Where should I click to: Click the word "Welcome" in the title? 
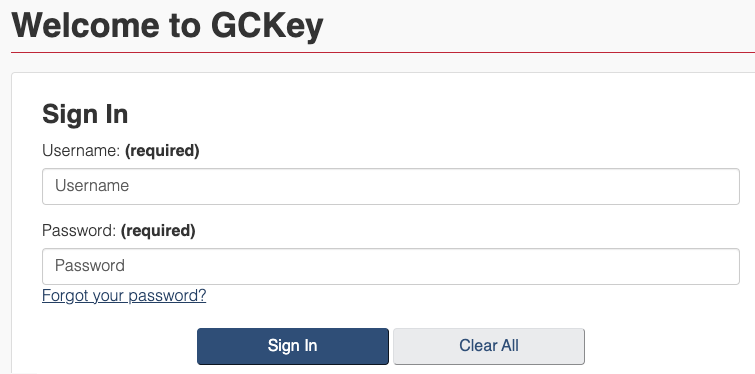pyautogui.click(x=85, y=25)
